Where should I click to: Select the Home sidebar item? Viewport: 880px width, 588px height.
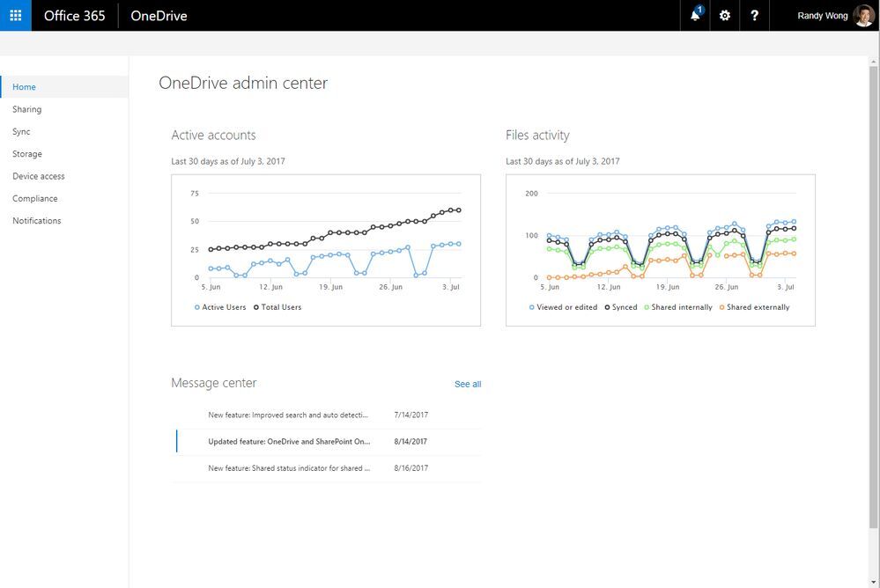24,86
